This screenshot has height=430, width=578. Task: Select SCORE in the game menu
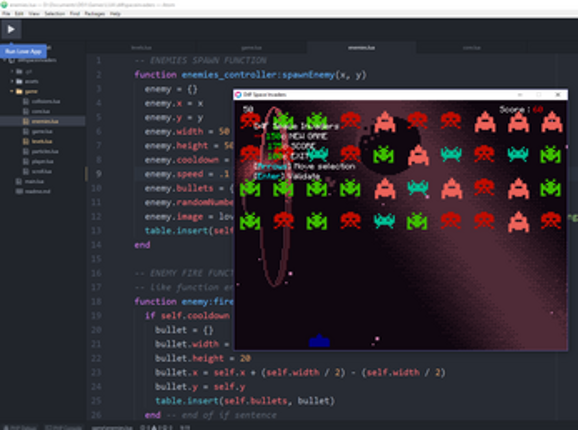pos(303,146)
